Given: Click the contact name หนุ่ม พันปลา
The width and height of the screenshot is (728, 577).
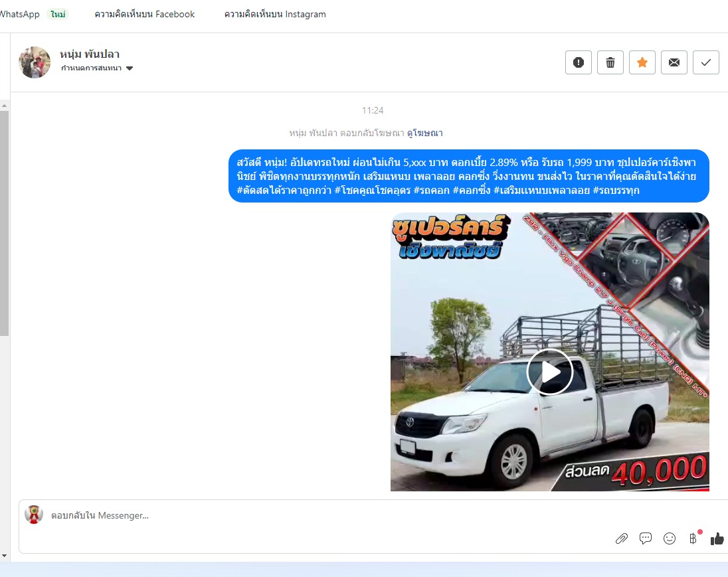Looking at the screenshot, I should pyautogui.click(x=90, y=54).
